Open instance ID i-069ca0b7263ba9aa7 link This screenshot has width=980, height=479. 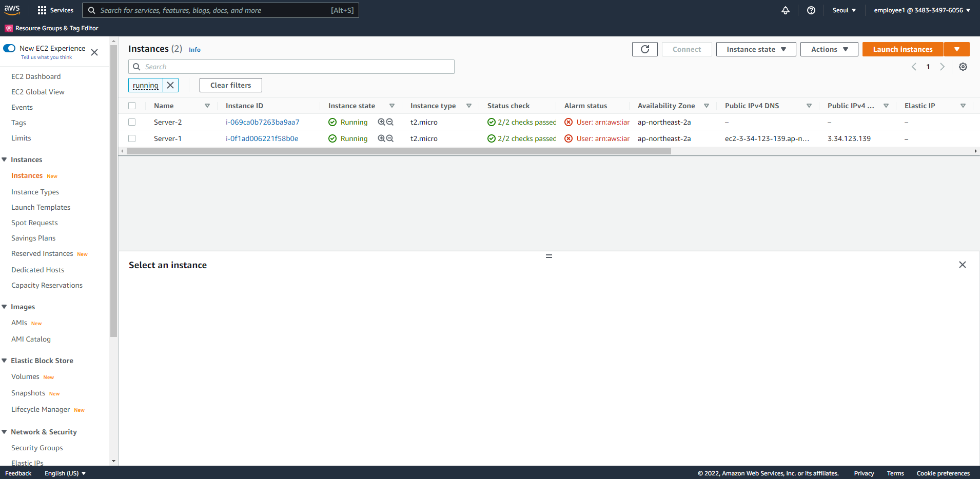click(263, 122)
